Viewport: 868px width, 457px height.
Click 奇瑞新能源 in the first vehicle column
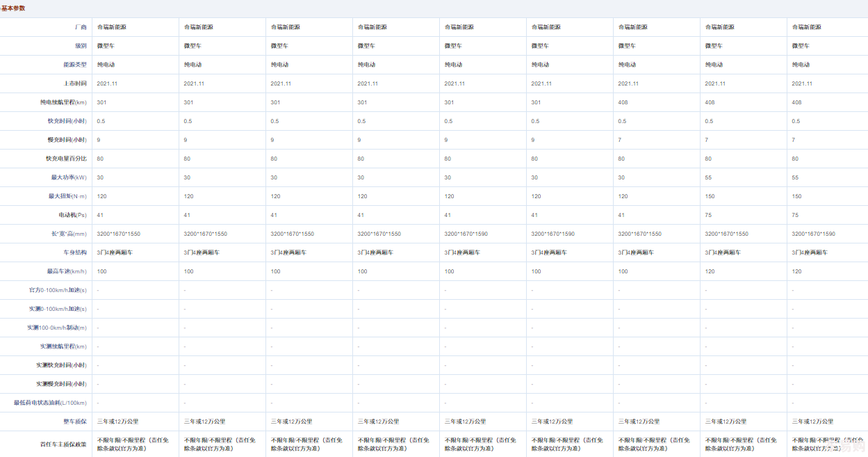coord(111,27)
